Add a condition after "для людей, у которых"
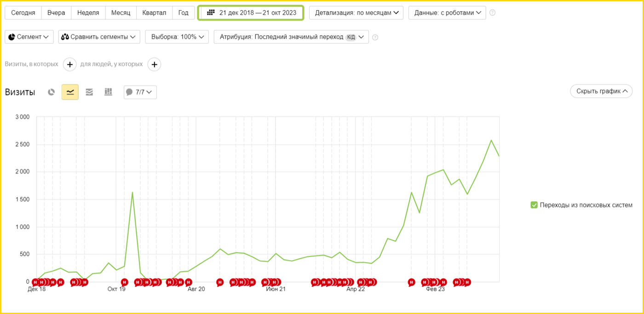The height and width of the screenshot is (314, 644). pos(154,64)
